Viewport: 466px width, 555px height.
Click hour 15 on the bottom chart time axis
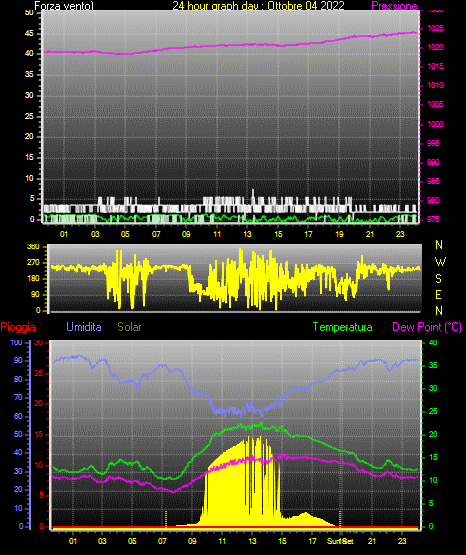282,541
